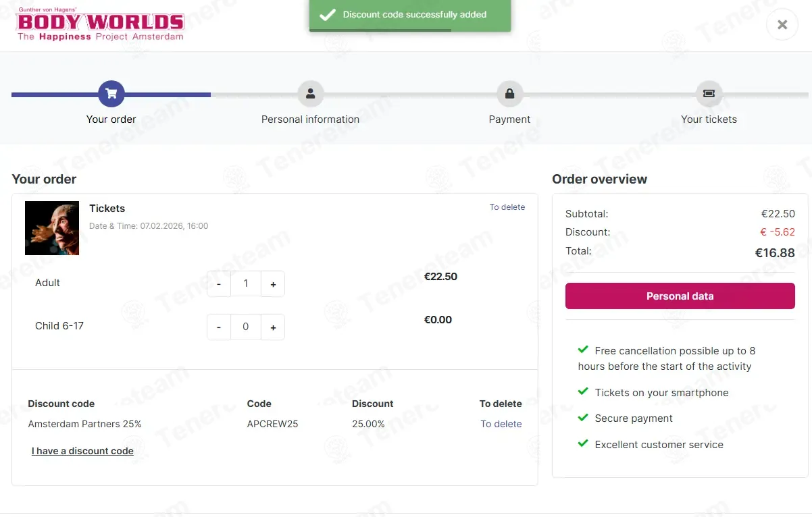Click the Tickets on your smartphone checkmark
This screenshot has width=812, height=517.
pos(583,391)
